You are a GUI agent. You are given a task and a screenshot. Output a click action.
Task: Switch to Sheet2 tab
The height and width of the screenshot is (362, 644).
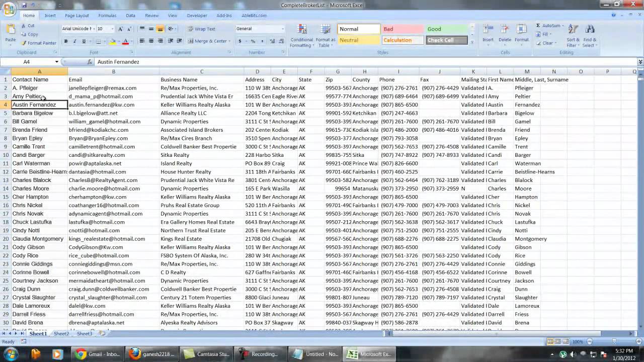coord(61,333)
